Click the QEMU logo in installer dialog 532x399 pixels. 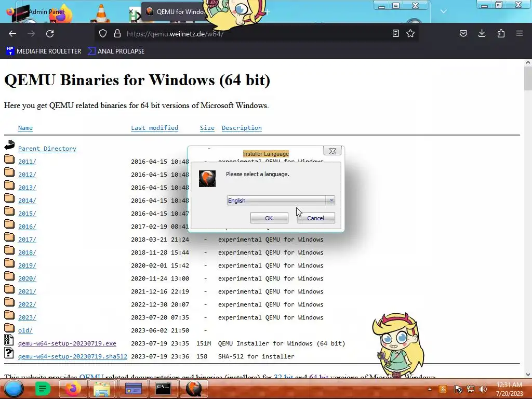(x=207, y=179)
